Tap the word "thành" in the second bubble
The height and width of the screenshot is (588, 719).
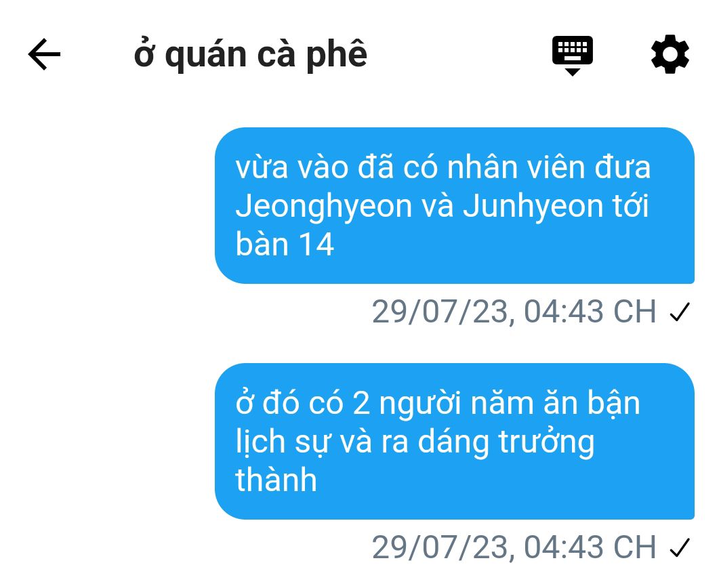pyautogui.click(x=276, y=480)
